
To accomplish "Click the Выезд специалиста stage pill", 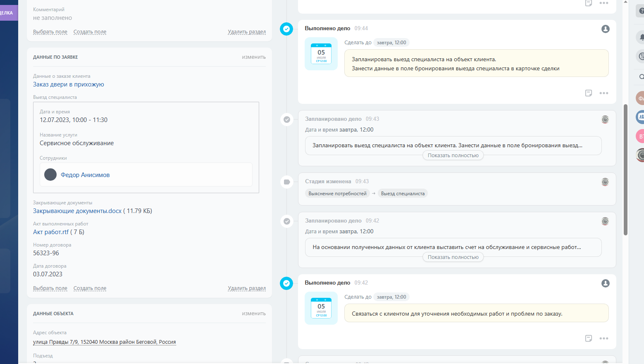I will click(x=403, y=194).
